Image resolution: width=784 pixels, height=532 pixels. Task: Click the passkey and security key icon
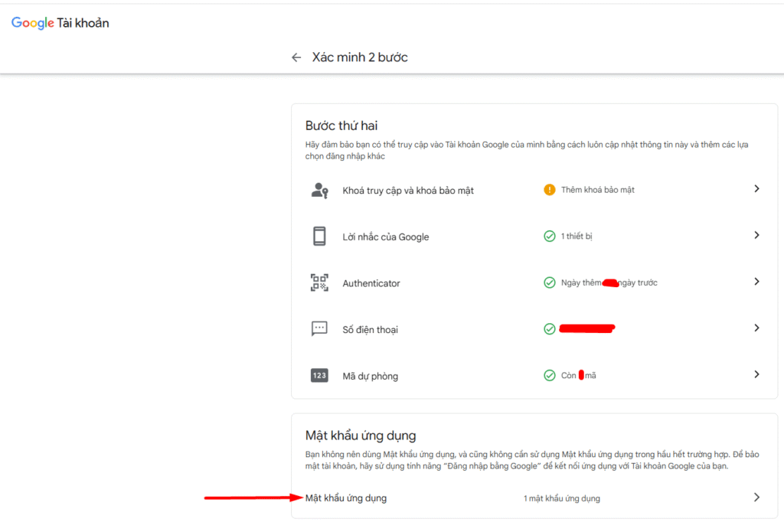pos(319,190)
